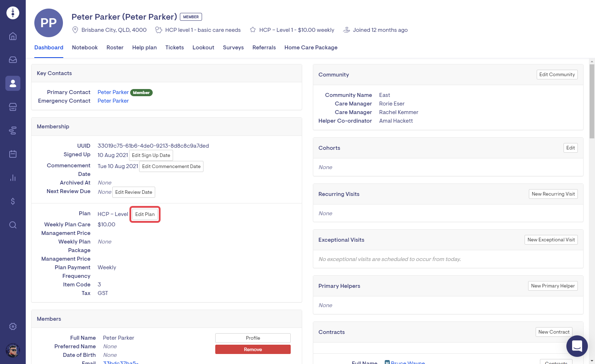Open the chat support bubble

[x=577, y=346]
